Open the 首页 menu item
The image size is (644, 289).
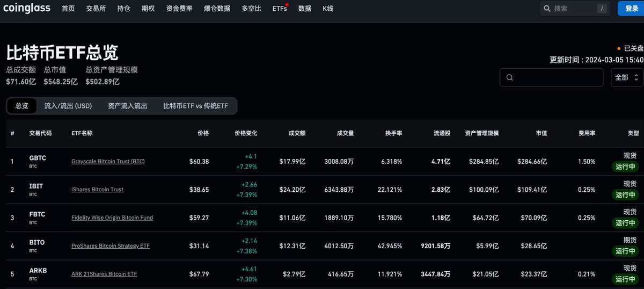[x=68, y=9]
